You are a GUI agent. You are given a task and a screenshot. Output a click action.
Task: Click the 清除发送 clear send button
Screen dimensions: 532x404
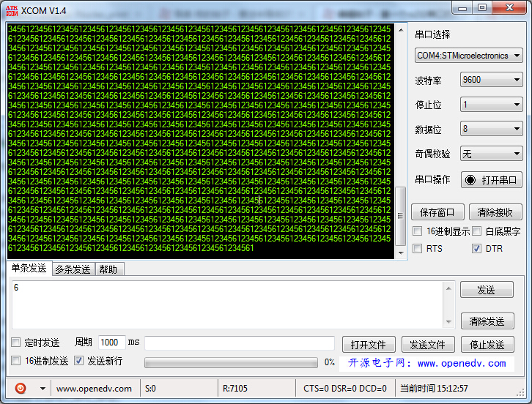[487, 321]
